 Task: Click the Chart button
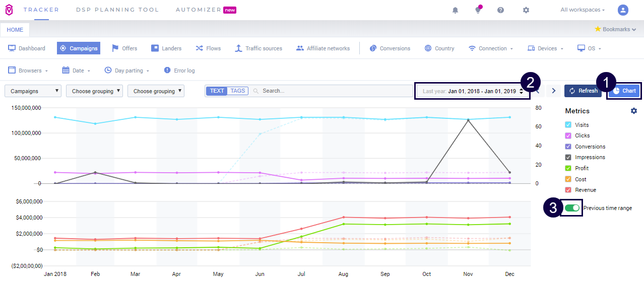(624, 91)
